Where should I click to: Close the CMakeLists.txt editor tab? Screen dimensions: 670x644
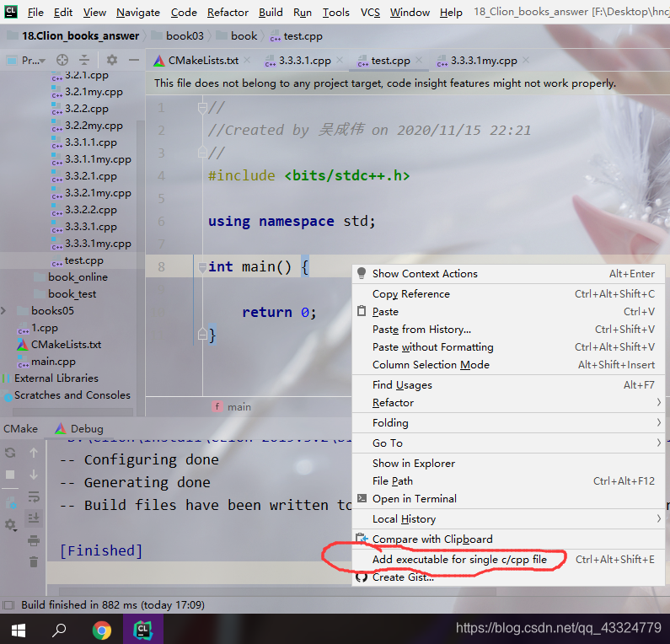click(248, 60)
